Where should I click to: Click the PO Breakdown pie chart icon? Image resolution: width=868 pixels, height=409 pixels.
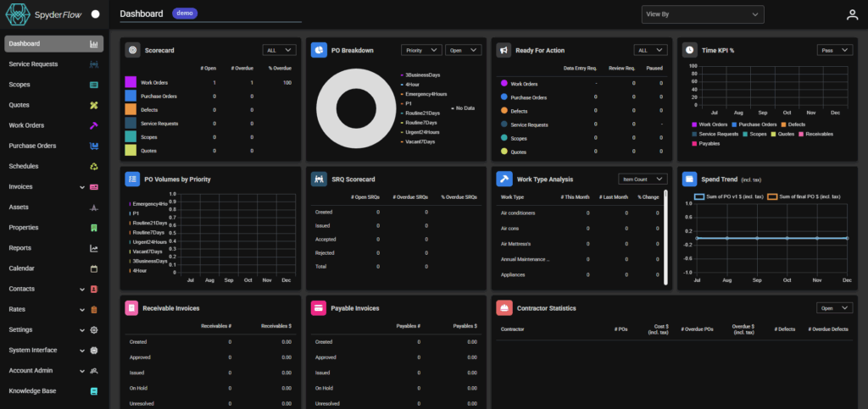[318, 50]
